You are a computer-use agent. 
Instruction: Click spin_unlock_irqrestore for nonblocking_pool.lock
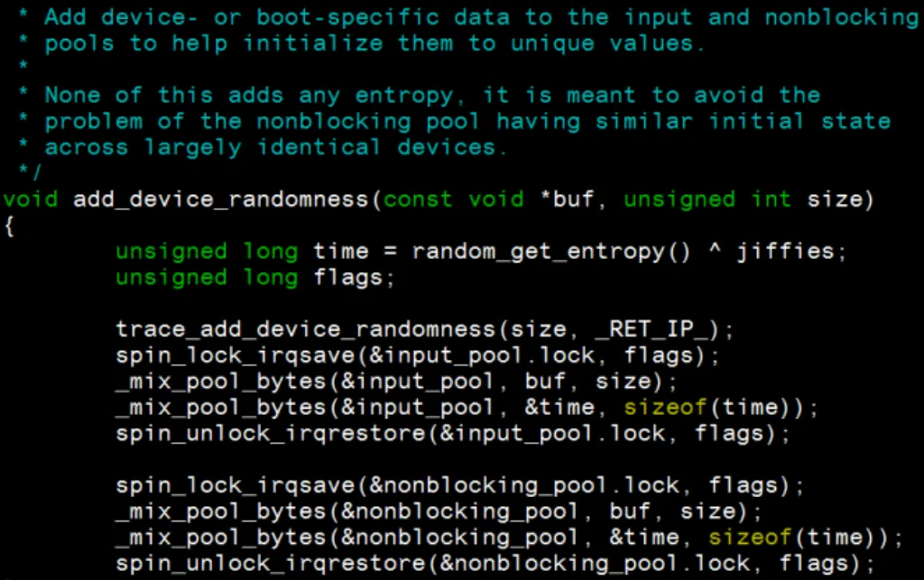tap(270, 565)
